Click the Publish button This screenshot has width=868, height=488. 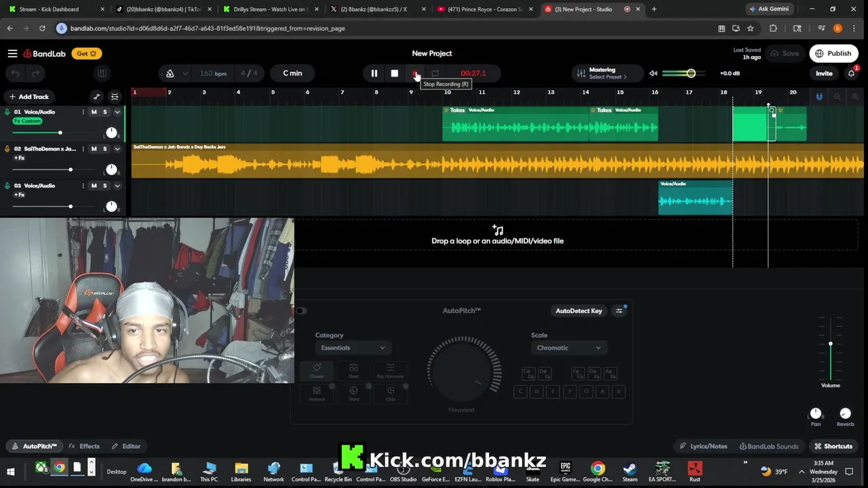click(x=833, y=54)
